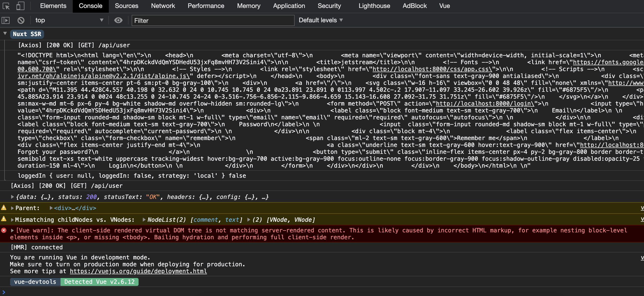Open the Default levels dropdown
Viewport: 644px width, 296px height.
[320, 20]
